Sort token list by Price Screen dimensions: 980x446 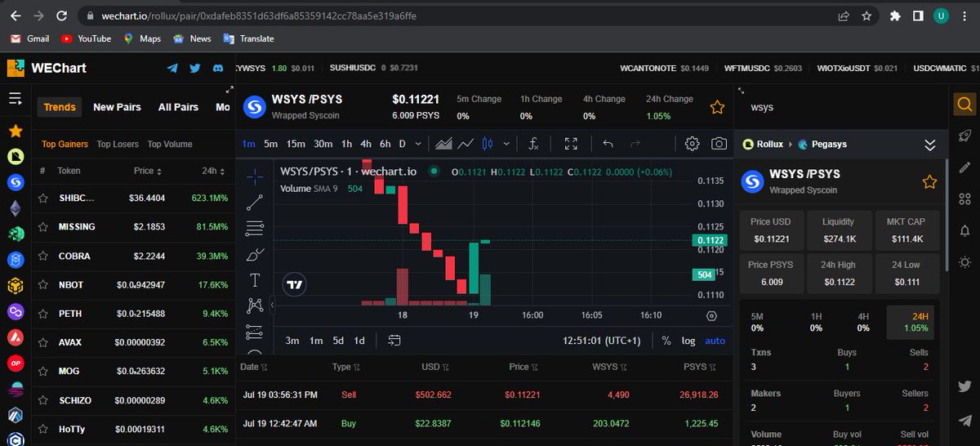tap(149, 172)
